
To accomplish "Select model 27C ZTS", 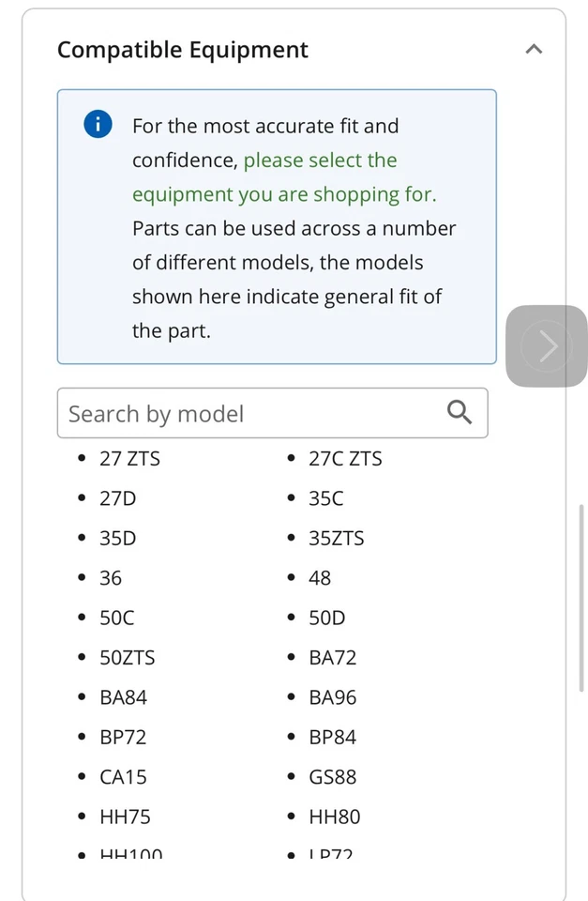I will 345,459.
